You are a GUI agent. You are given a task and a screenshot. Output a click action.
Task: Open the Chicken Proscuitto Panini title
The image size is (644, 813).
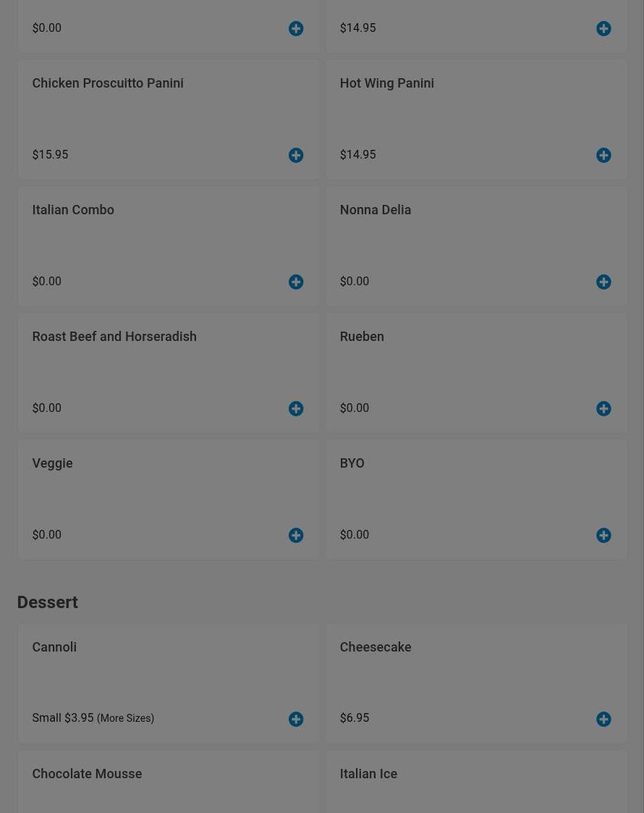(x=108, y=83)
